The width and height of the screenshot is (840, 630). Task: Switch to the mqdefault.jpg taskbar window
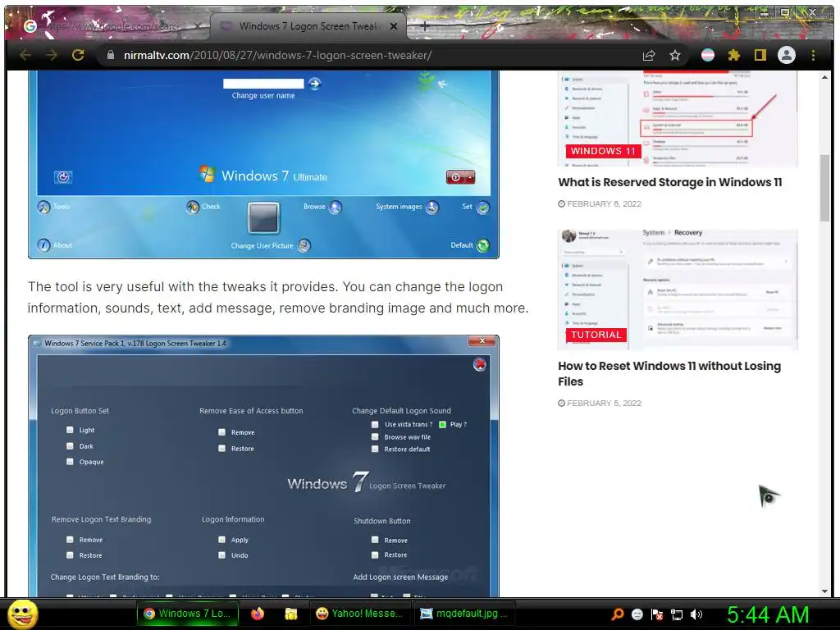464,614
